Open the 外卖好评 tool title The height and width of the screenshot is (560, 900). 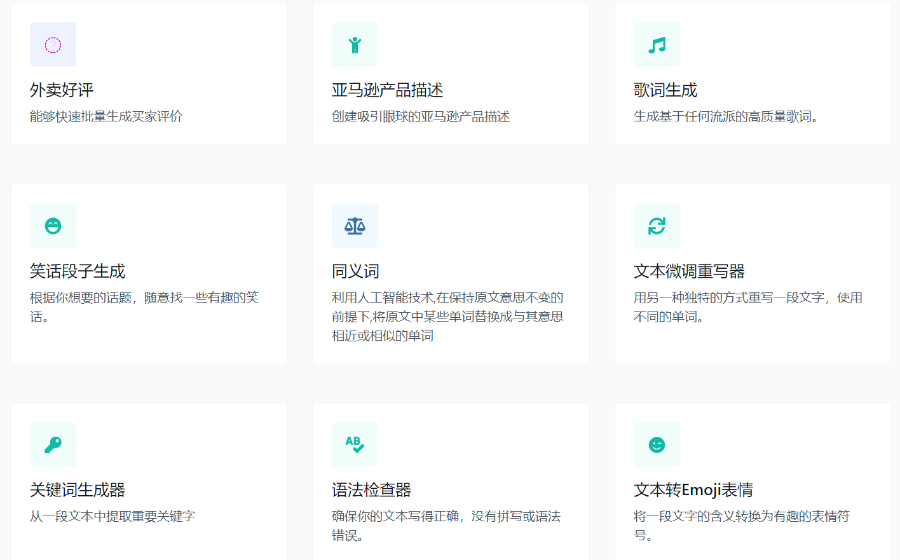[x=61, y=90]
